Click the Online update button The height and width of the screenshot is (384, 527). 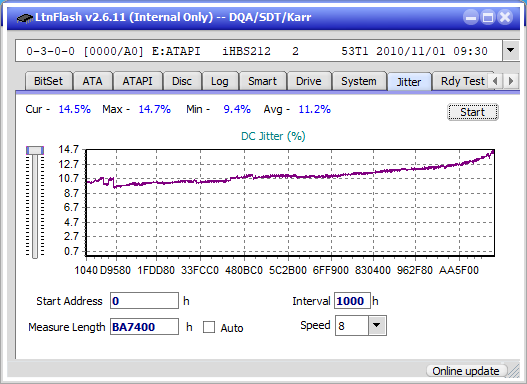(x=466, y=371)
